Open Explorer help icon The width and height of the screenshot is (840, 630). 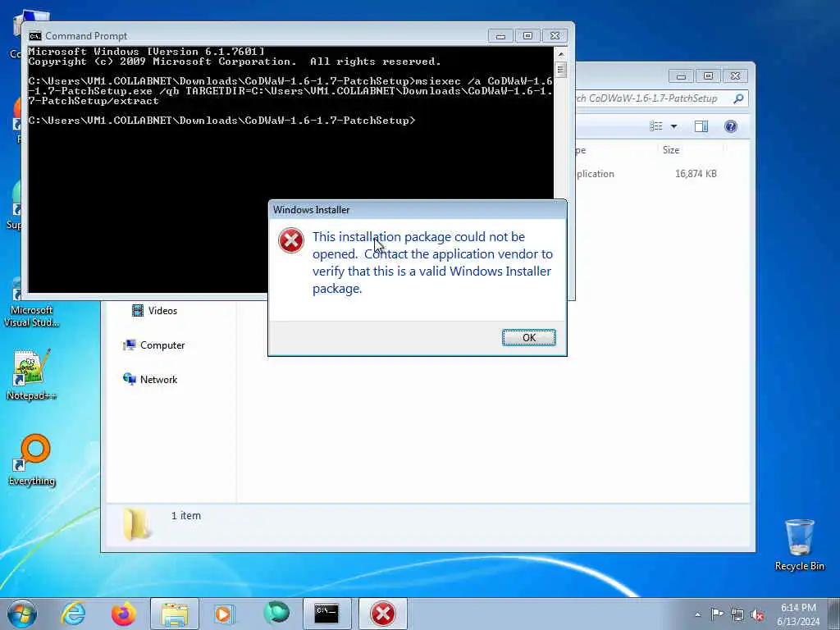pyautogui.click(x=731, y=126)
